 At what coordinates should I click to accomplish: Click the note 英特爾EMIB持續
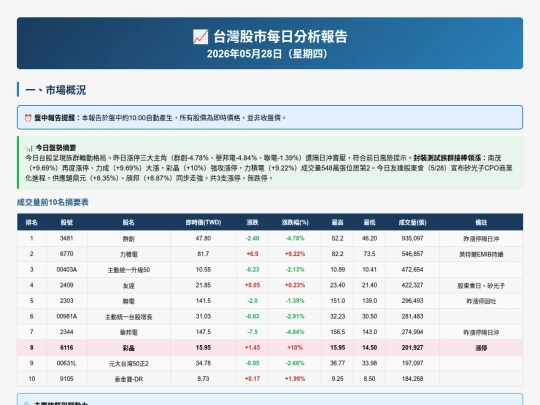click(x=481, y=254)
